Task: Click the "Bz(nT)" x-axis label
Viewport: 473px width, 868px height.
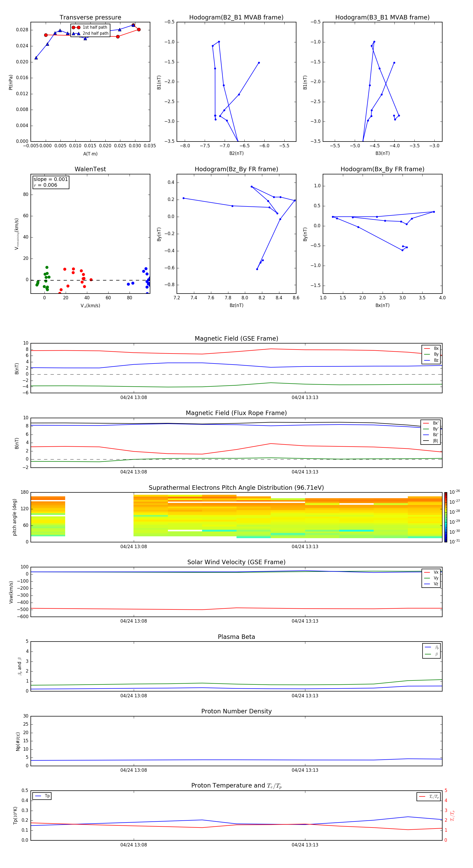Action: pos(236,305)
